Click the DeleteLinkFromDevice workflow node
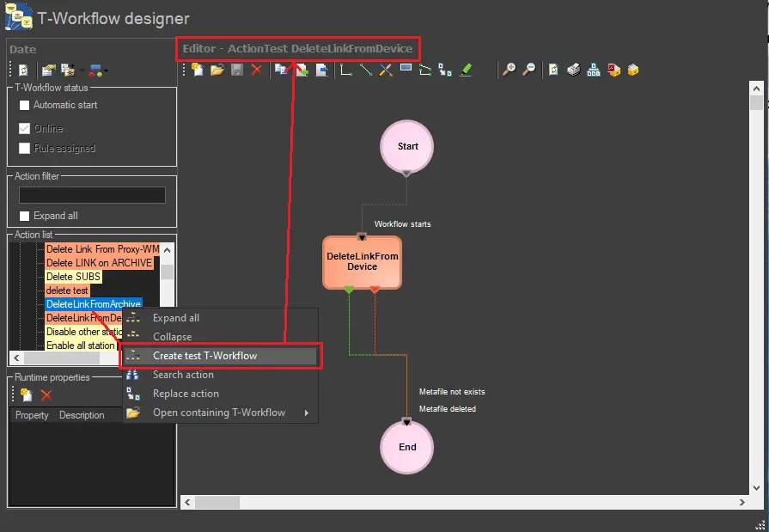This screenshot has width=769, height=532. (x=362, y=262)
